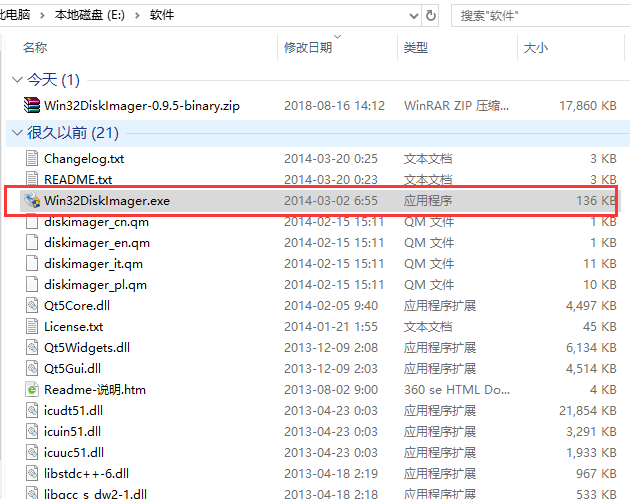Select the libstdc++-6.dll file
The image size is (630, 499).
87,474
